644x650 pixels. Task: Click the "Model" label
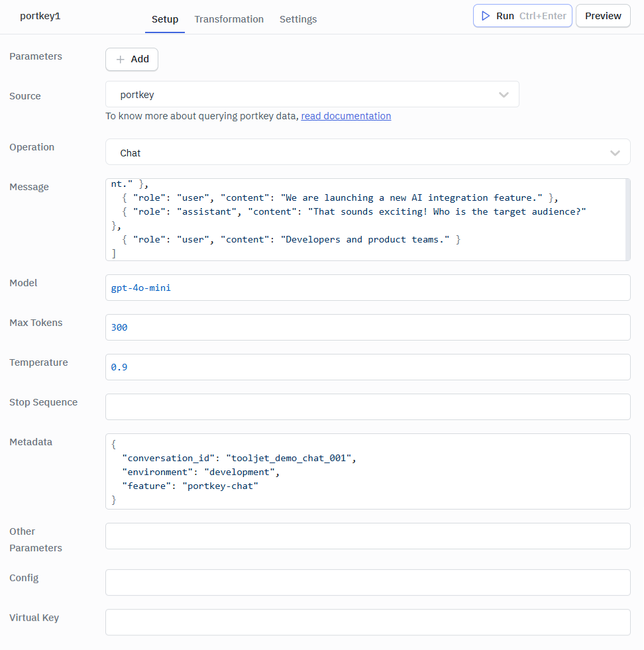pos(23,283)
